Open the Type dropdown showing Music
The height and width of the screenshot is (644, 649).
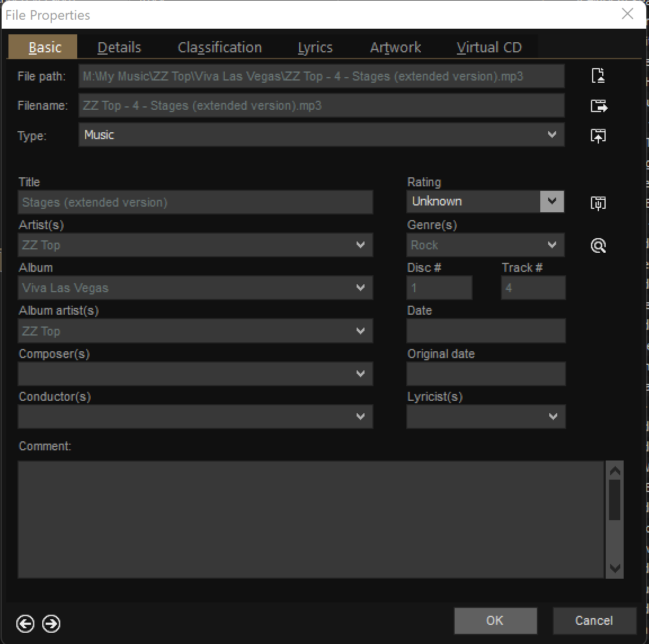552,135
